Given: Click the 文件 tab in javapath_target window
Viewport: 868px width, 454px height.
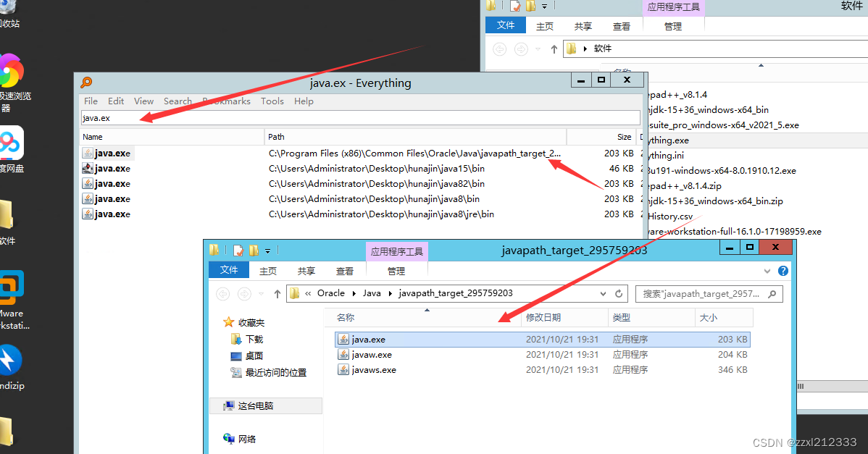Looking at the screenshot, I should 229,270.
